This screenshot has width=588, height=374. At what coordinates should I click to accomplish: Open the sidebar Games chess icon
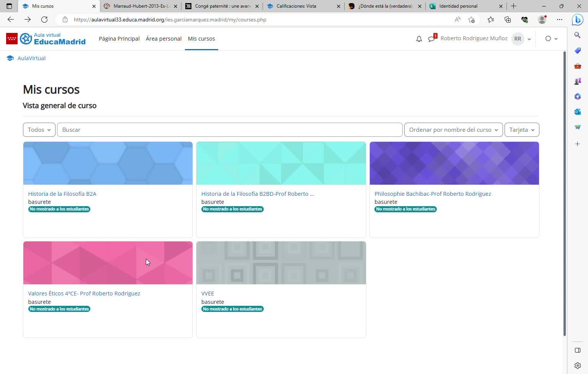click(x=578, y=81)
